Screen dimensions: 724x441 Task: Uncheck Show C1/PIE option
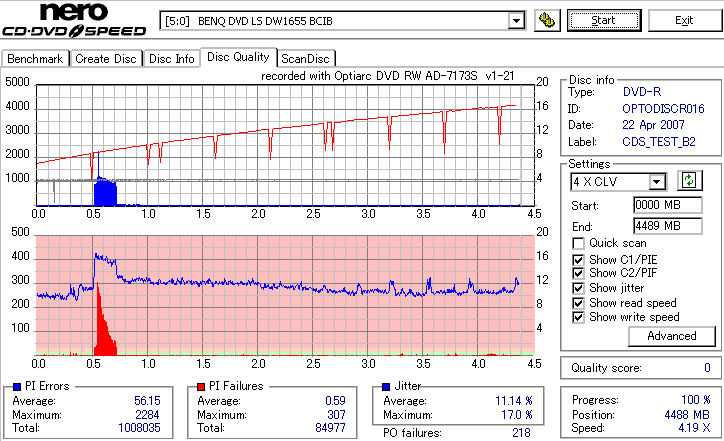pos(578,260)
